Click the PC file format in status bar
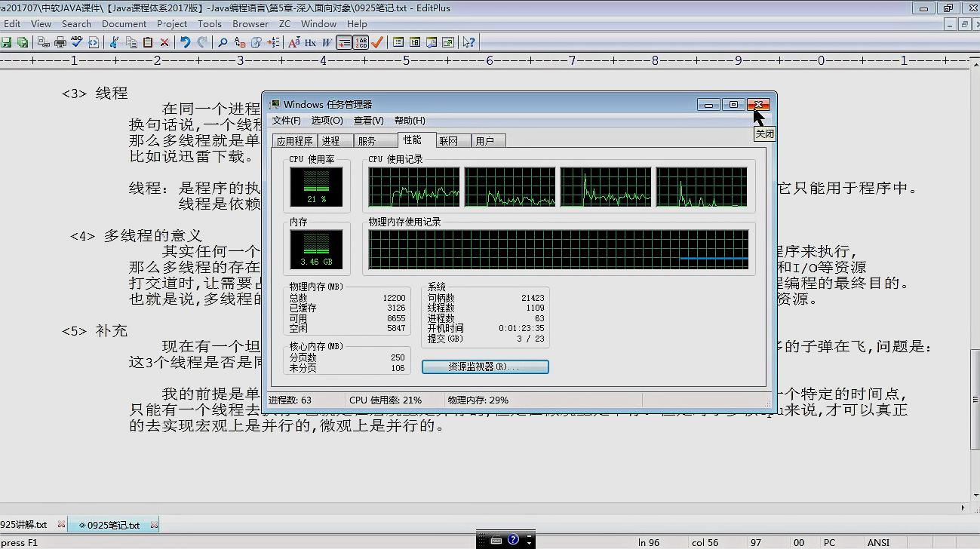980x549 pixels. coord(829,542)
